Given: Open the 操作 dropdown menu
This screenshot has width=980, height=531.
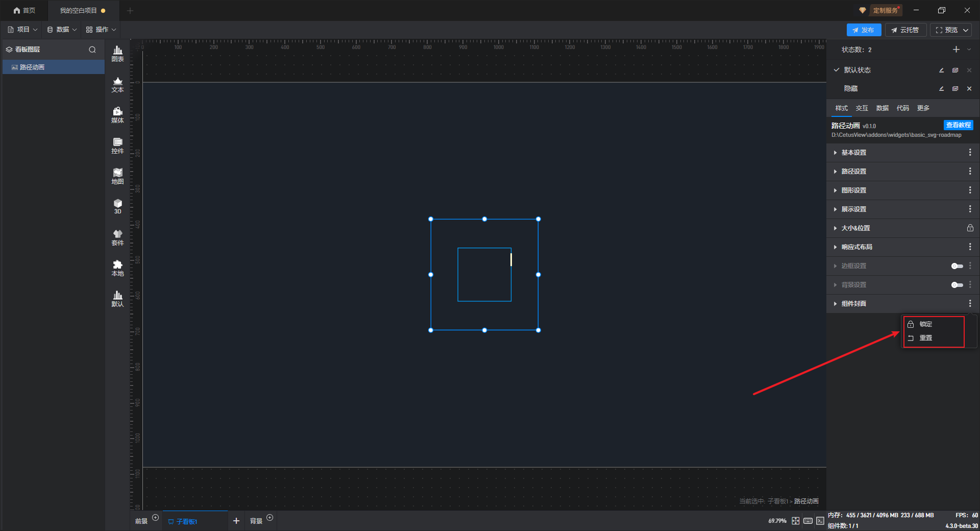Looking at the screenshot, I should pos(101,30).
